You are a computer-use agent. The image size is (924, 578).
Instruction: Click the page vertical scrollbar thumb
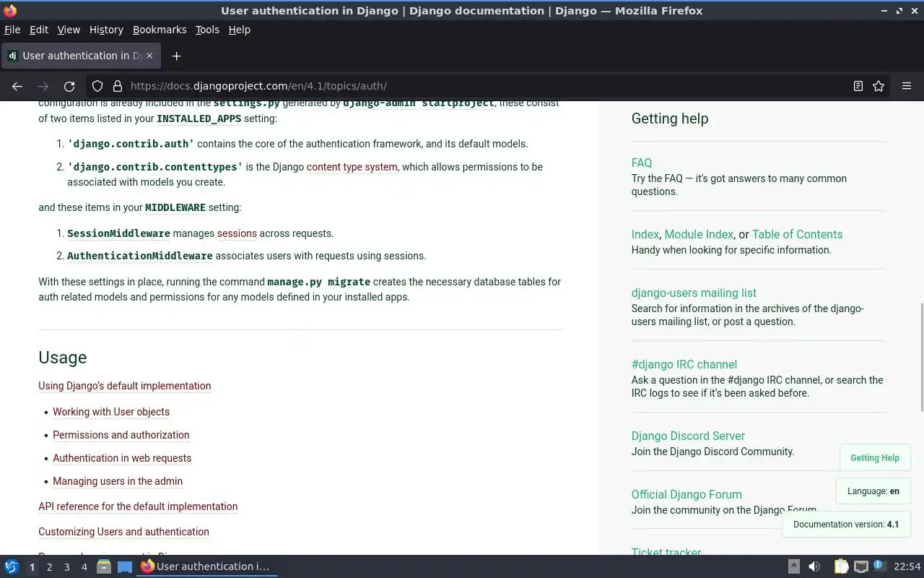tap(921, 356)
